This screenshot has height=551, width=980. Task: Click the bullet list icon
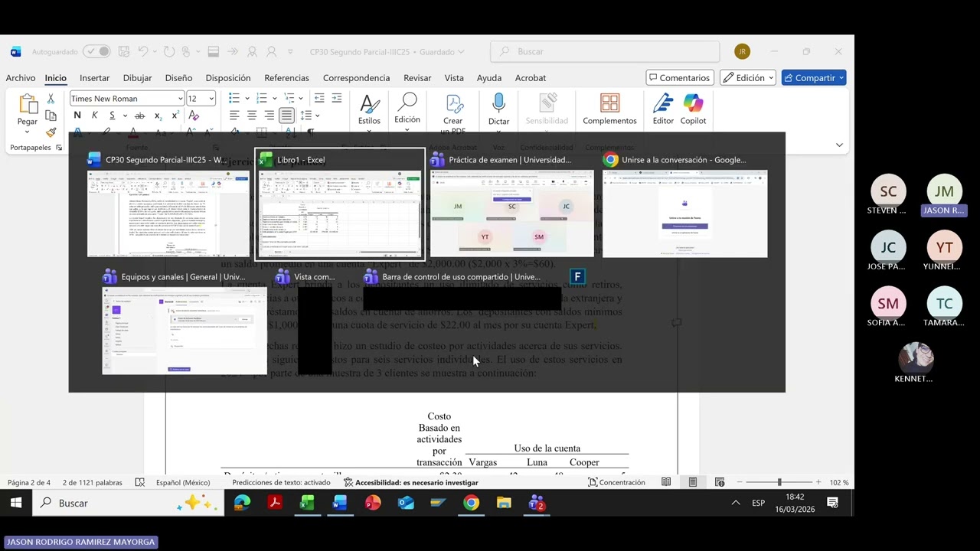coord(234,98)
